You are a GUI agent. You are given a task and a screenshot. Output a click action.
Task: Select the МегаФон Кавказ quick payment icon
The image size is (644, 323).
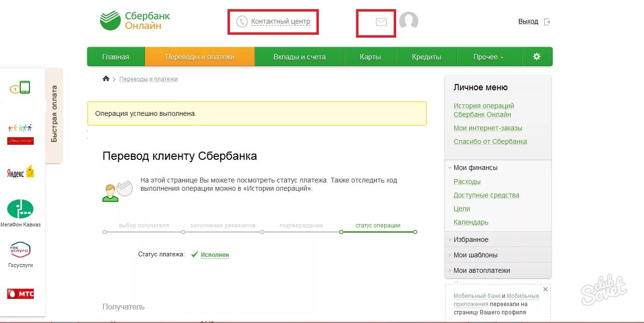coord(20,213)
